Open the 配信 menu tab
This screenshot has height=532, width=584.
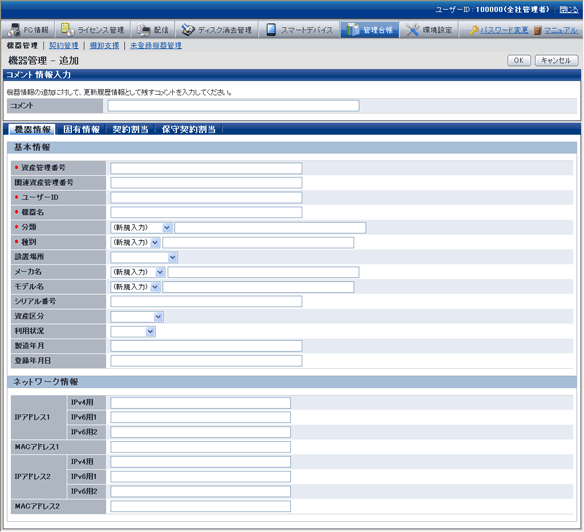(153, 30)
